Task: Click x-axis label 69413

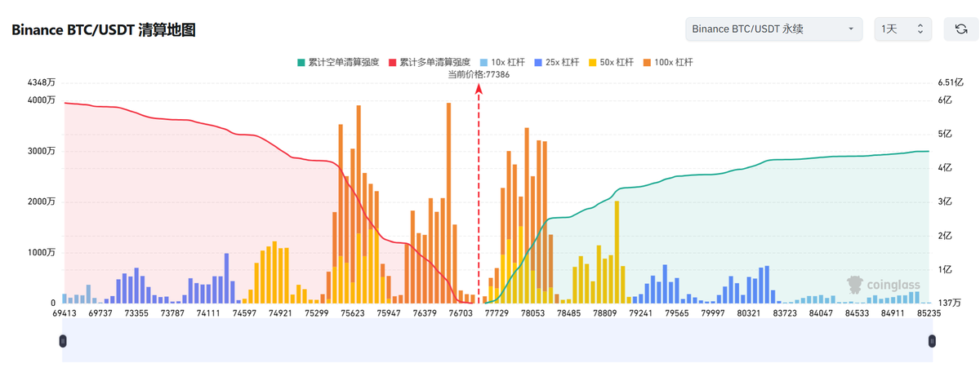Action: coord(65,313)
